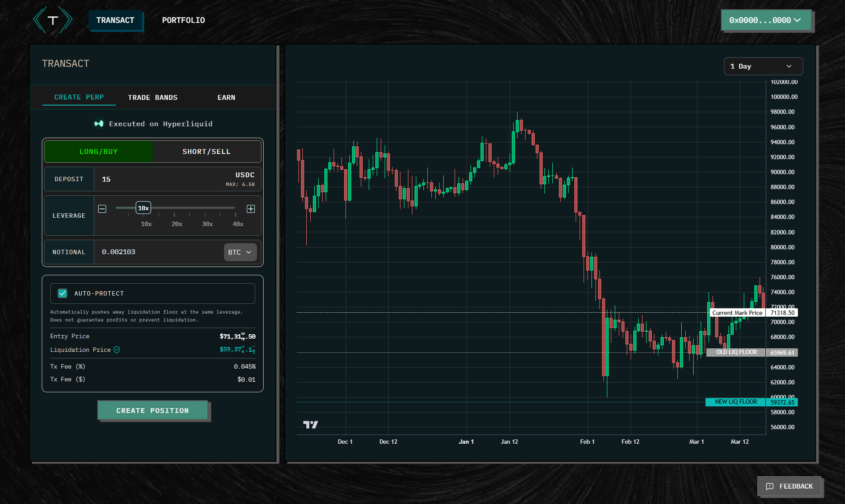Uncheck the Auto-Protect checkbox

(x=62, y=293)
